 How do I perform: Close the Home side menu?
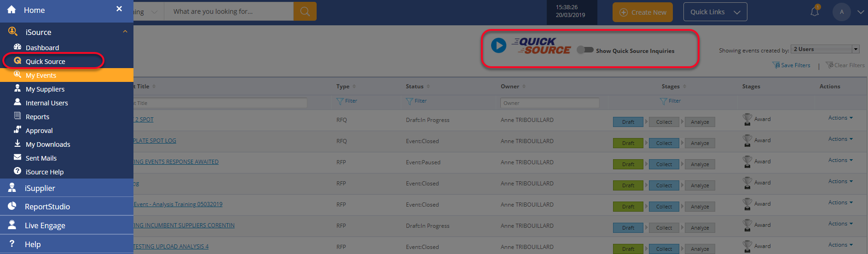point(119,9)
